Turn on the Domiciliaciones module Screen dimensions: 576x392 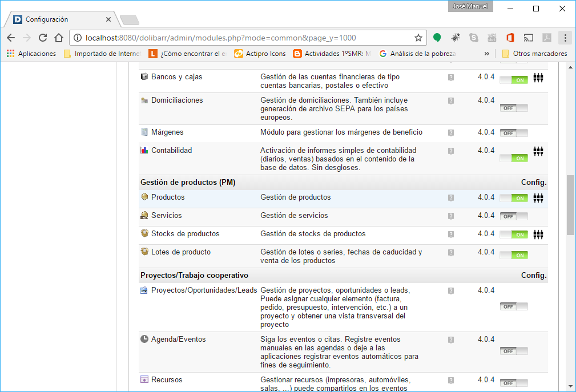[x=514, y=108]
